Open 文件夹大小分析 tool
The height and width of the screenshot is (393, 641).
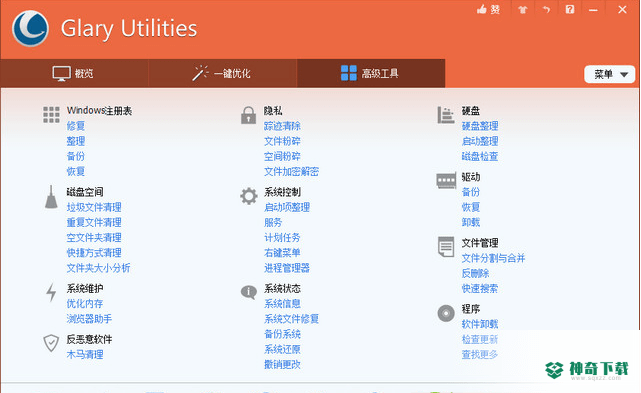click(x=99, y=268)
